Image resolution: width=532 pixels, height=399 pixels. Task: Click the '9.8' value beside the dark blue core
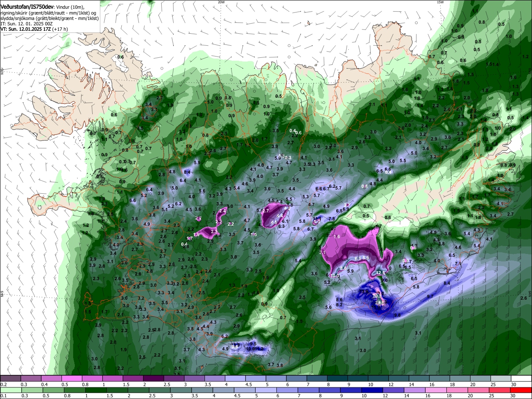397,315
